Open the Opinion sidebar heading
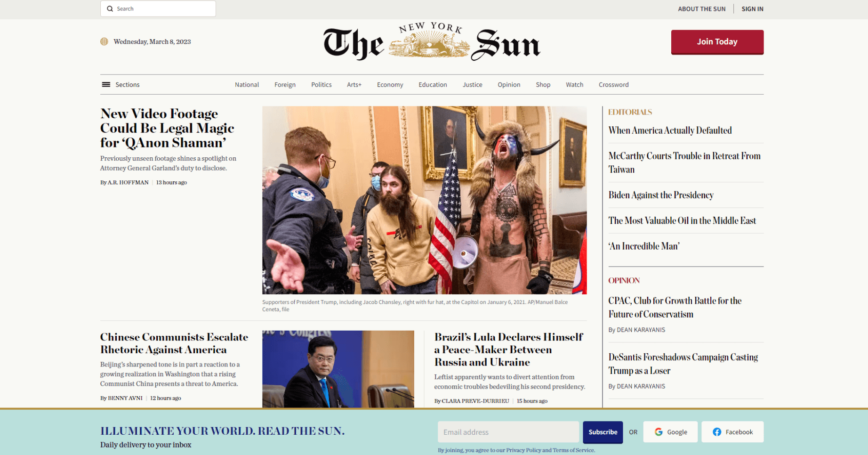The width and height of the screenshot is (868, 455). coord(624,281)
